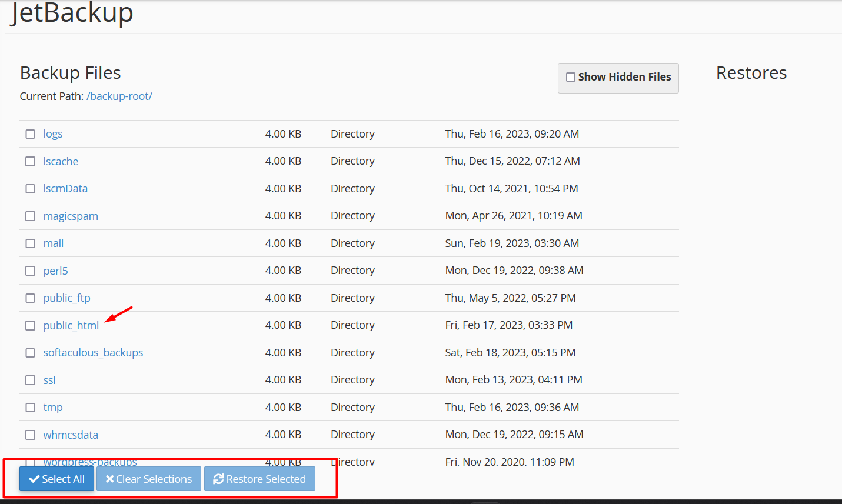Check the box next to the mail folder

30,243
